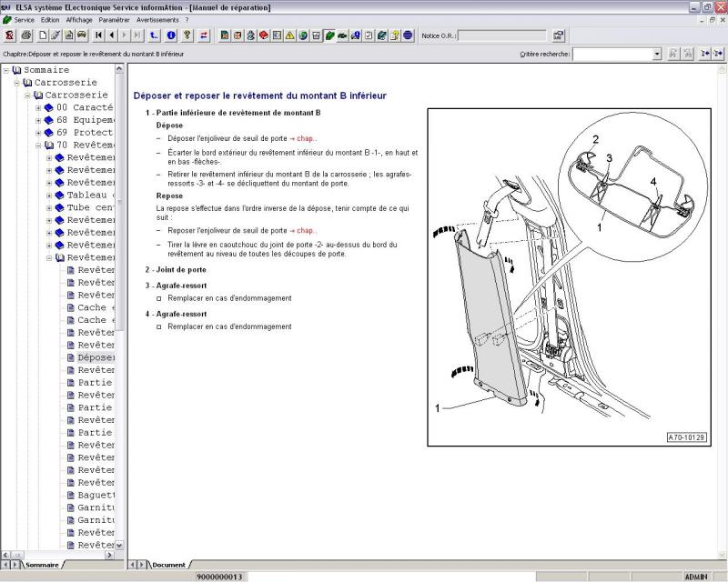The width and height of the screenshot is (728, 582).
Task: Click the tree panel vertical scrollbar thumb
Action: point(119,203)
